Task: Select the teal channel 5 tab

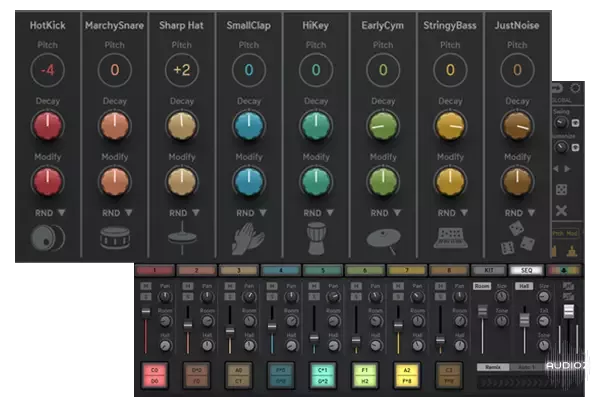Action: tap(323, 270)
